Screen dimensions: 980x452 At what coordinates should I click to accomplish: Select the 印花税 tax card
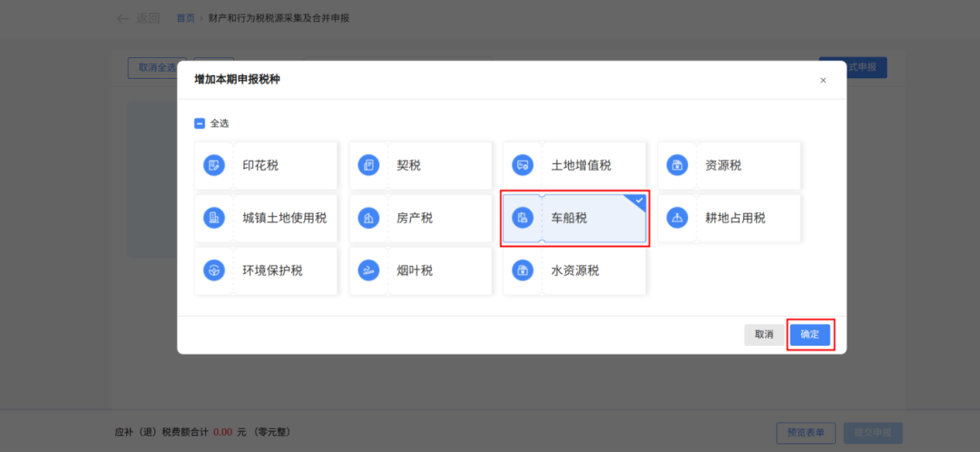pyautogui.click(x=266, y=166)
